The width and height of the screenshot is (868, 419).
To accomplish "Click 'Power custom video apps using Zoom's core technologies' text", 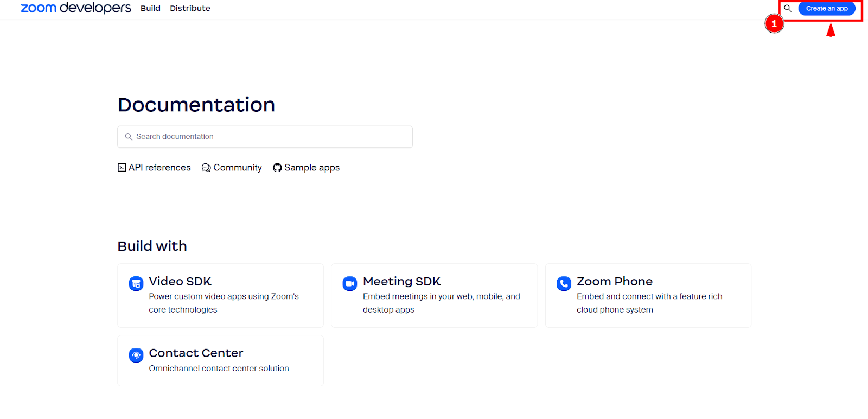I will coord(224,303).
